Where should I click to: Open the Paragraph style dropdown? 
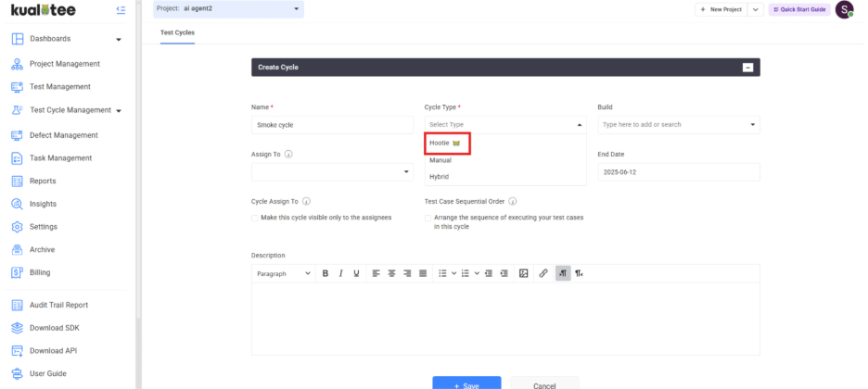(284, 273)
